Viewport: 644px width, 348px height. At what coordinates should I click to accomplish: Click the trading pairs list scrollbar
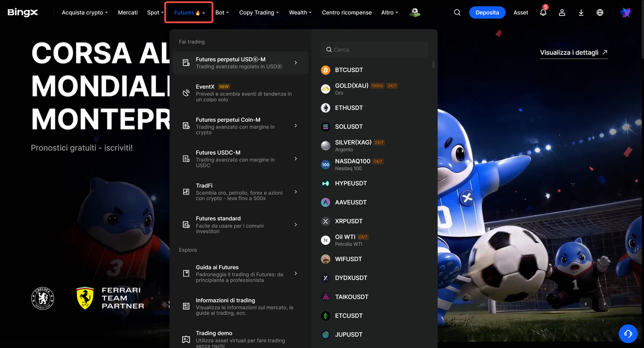pos(434,64)
